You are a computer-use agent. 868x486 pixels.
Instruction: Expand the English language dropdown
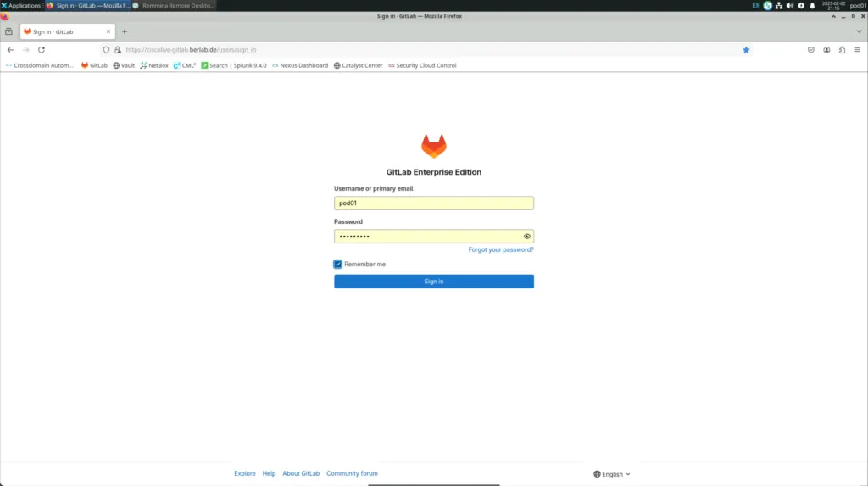[612, 474]
